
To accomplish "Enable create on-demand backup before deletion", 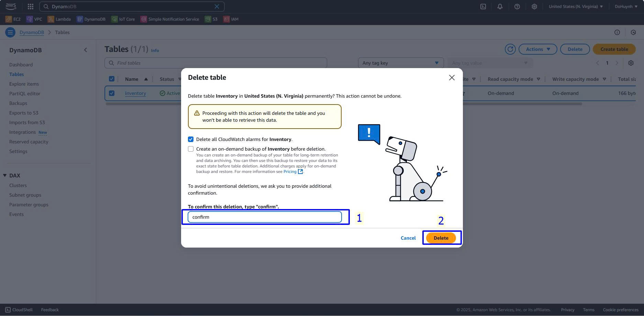I will point(191,149).
